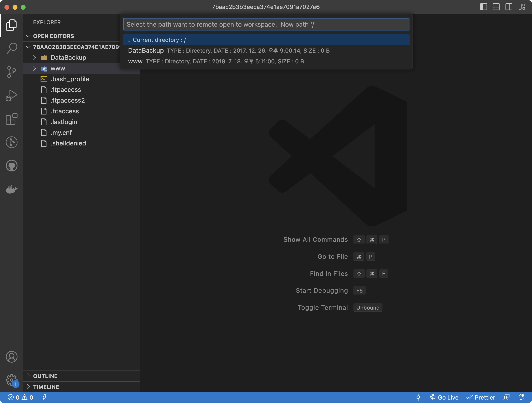532x403 pixels.
Task: Expand the TIMELINE section
Action: point(46,387)
